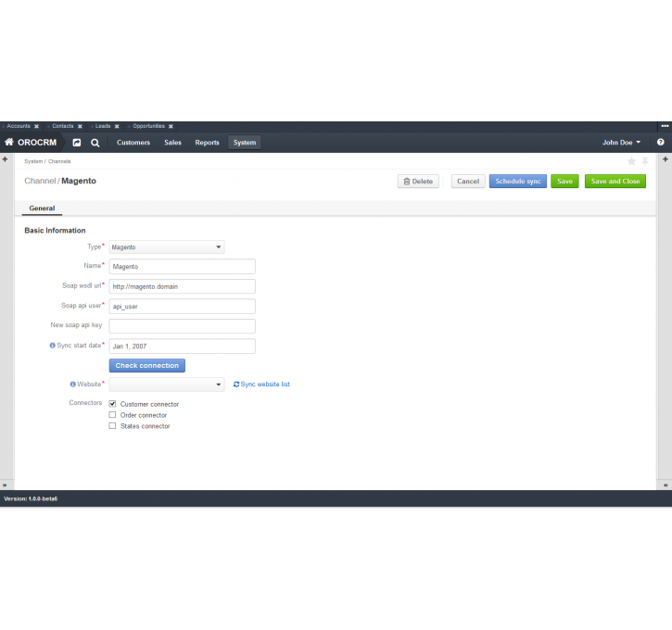Toggle the Customer connector checkbox
Image resolution: width=672 pixels, height=630 pixels.
point(112,403)
